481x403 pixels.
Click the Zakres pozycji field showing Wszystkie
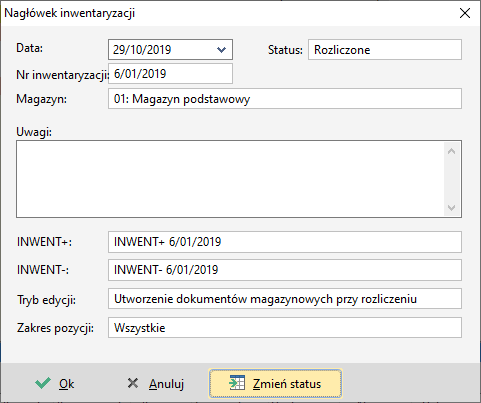coord(285,328)
